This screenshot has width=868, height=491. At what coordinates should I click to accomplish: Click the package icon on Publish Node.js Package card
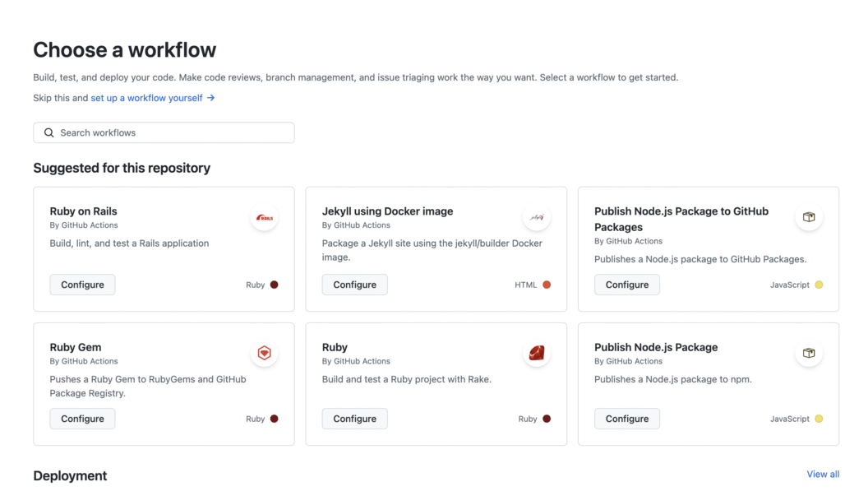click(809, 353)
